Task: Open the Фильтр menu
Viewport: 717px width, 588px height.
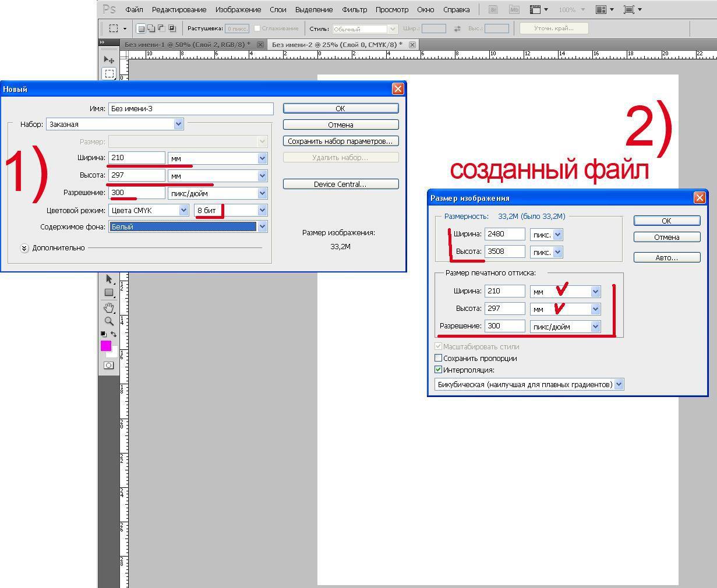Action: [354, 9]
